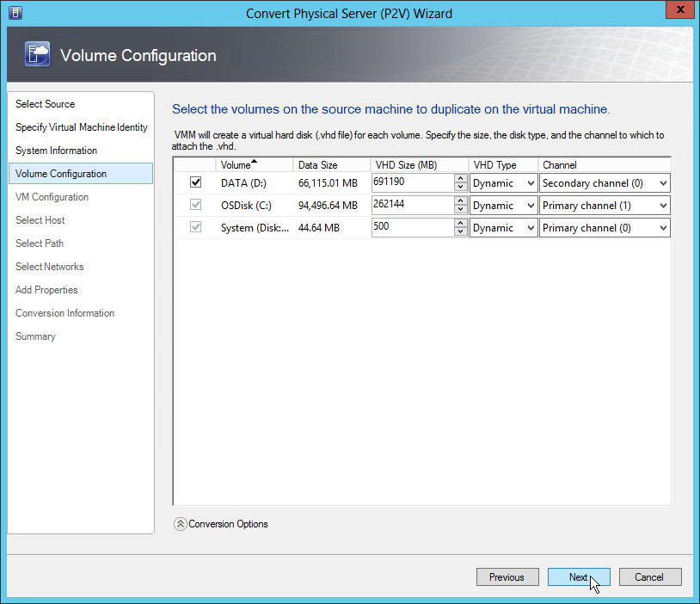The height and width of the screenshot is (604, 700).
Task: Go to Select Source step
Action: point(46,104)
